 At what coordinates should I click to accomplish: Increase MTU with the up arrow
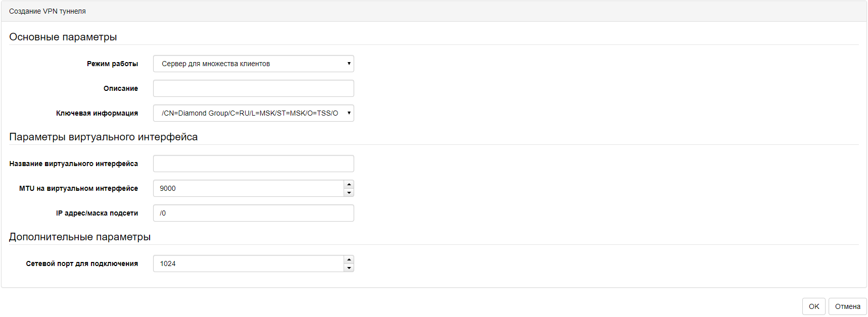pyautogui.click(x=349, y=184)
